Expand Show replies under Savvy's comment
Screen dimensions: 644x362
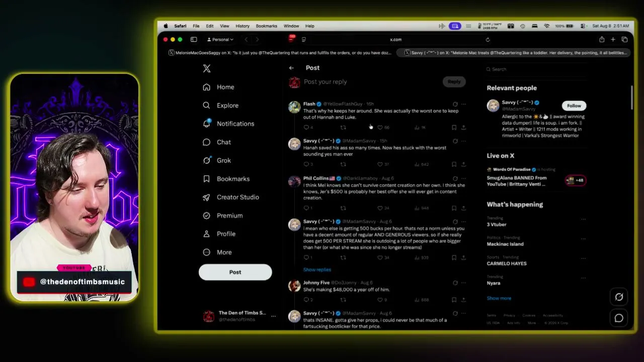click(317, 270)
